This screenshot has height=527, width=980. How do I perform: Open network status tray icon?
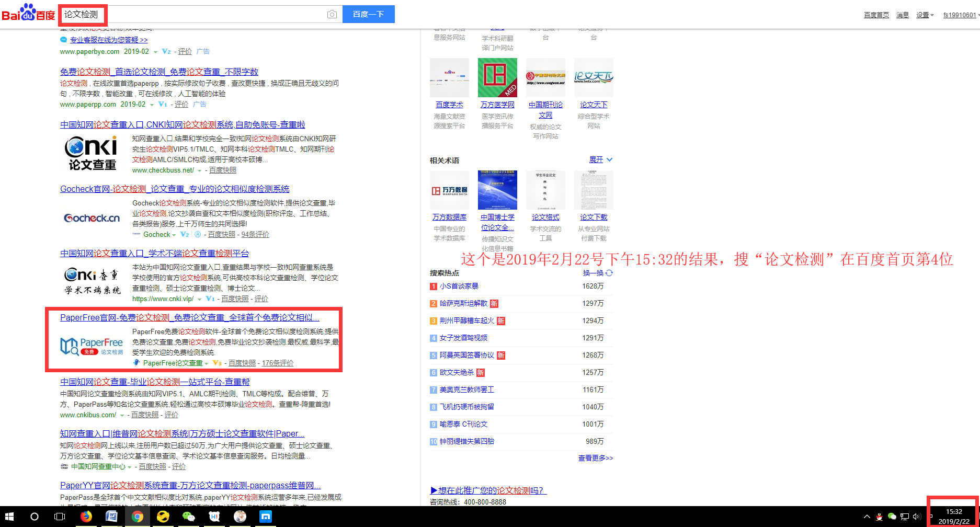(905, 517)
